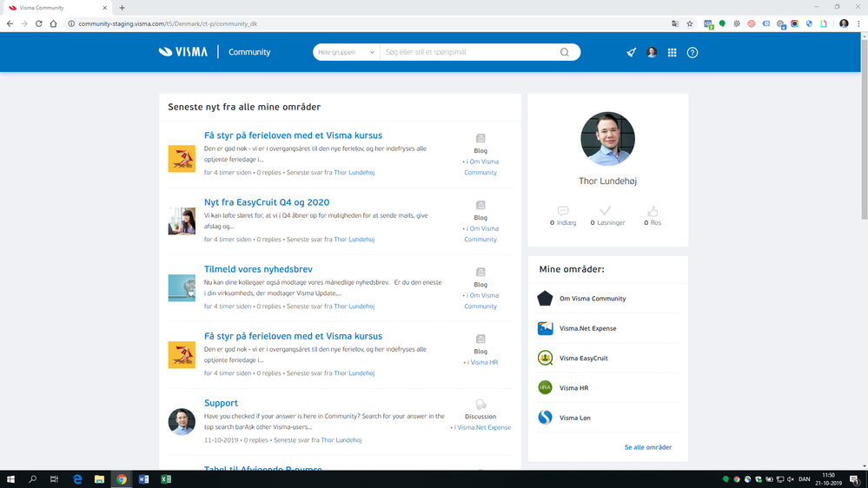Click the help question mark icon
The image size is (868, 488).
click(692, 53)
